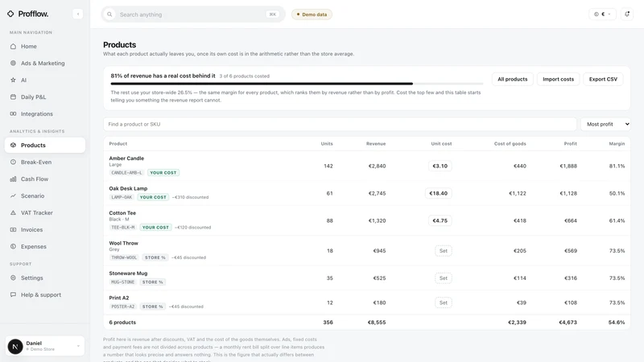
Task: Edit Amber Candle unit cost €3.10
Action: 440,166
